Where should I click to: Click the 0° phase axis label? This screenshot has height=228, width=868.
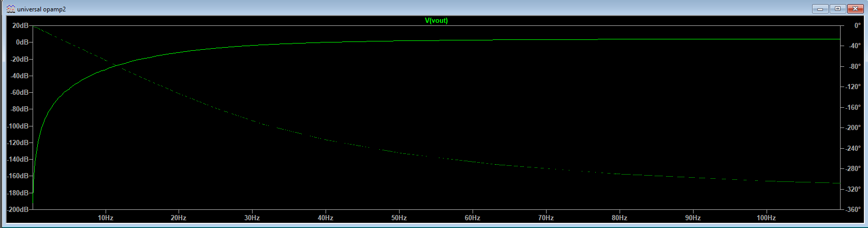pos(857,25)
